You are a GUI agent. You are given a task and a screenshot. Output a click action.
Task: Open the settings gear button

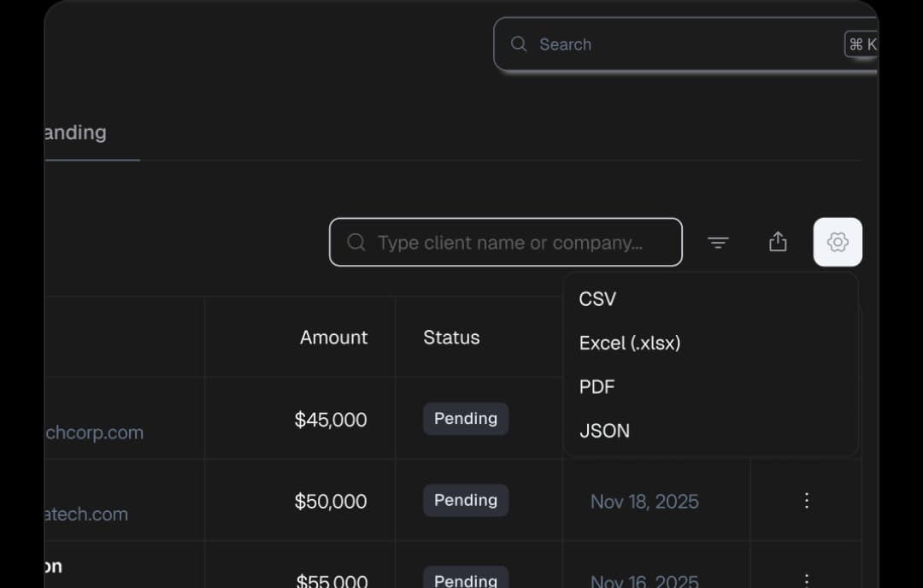(x=838, y=242)
